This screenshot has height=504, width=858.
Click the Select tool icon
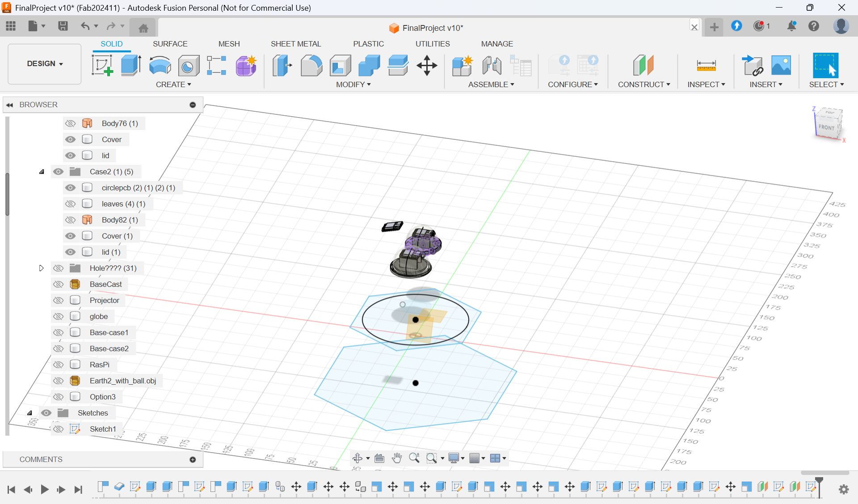click(825, 66)
